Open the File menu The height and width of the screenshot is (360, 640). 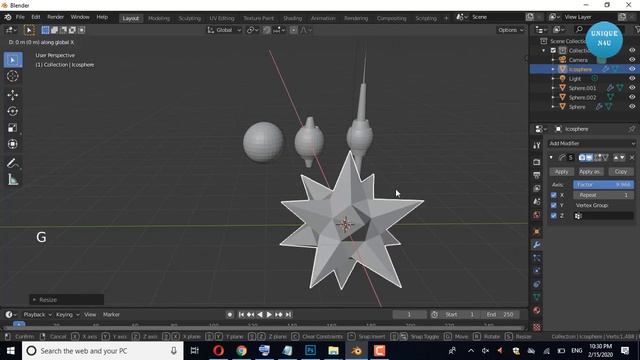(20, 17)
